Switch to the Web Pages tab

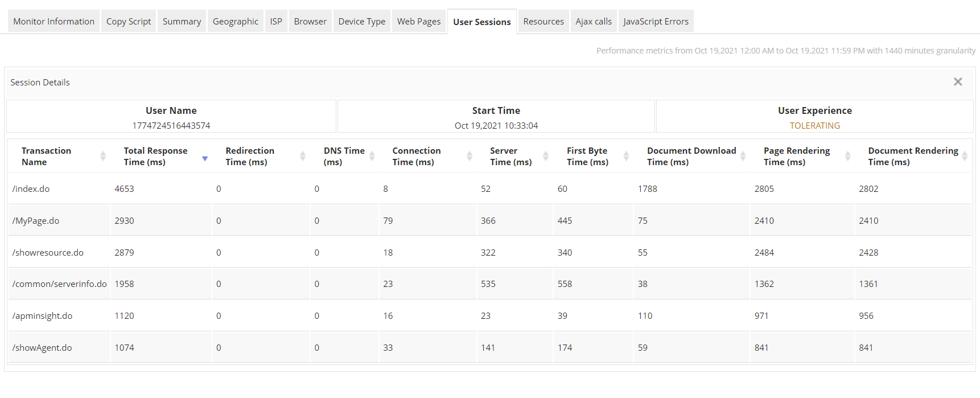pos(419,22)
